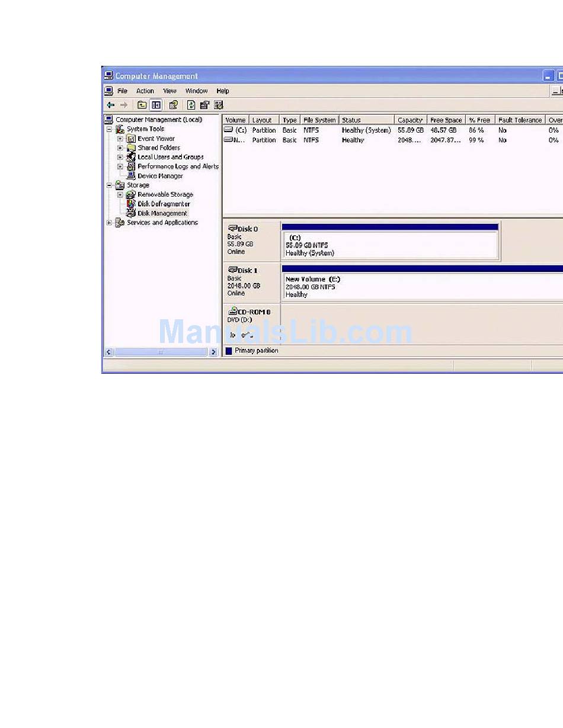Click the CD-ROM 0 drive icon
The height and width of the screenshot is (728, 563).
point(232,311)
